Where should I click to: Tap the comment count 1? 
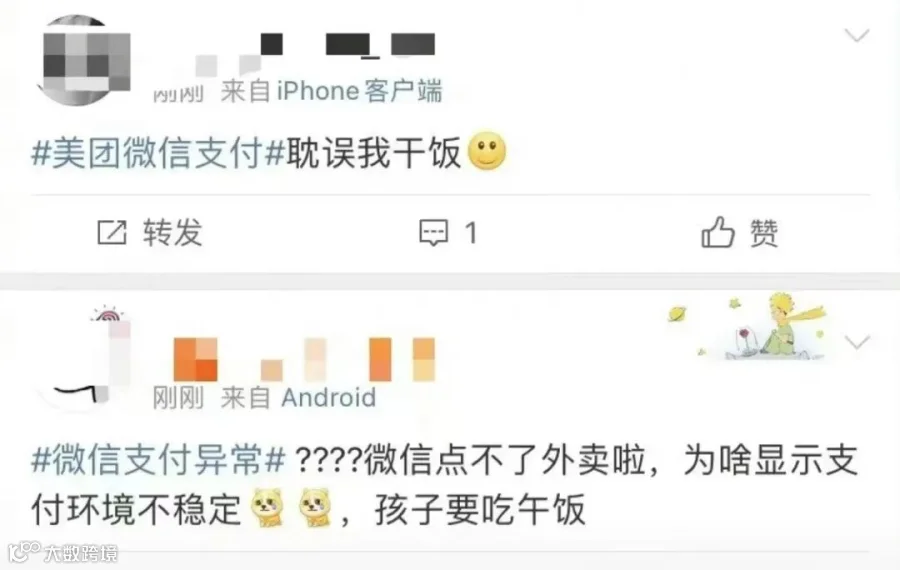tap(471, 233)
